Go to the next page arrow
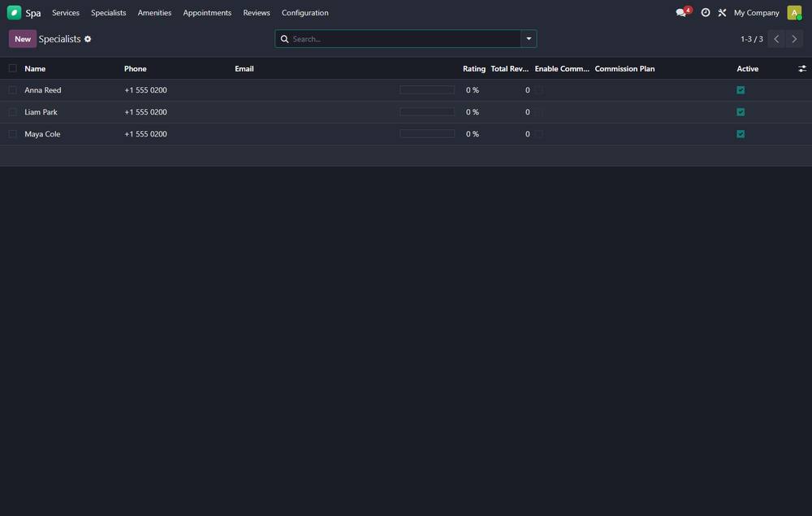 tap(794, 39)
